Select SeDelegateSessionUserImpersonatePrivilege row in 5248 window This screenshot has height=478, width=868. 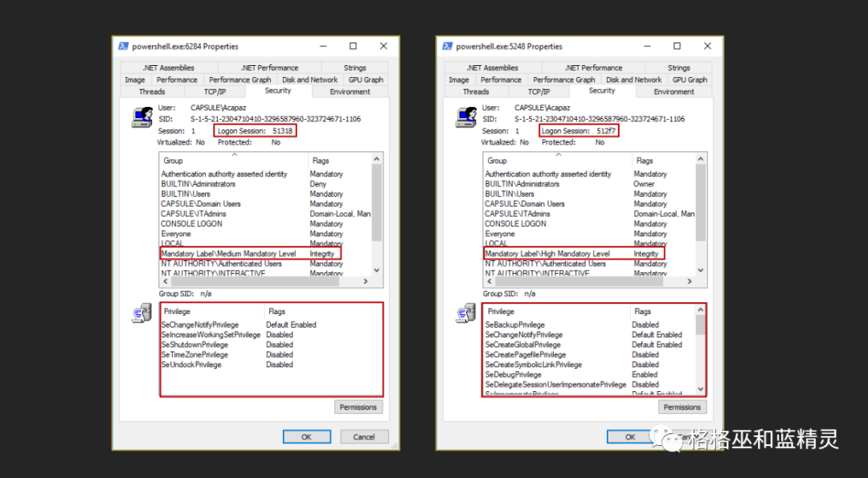tap(590, 385)
